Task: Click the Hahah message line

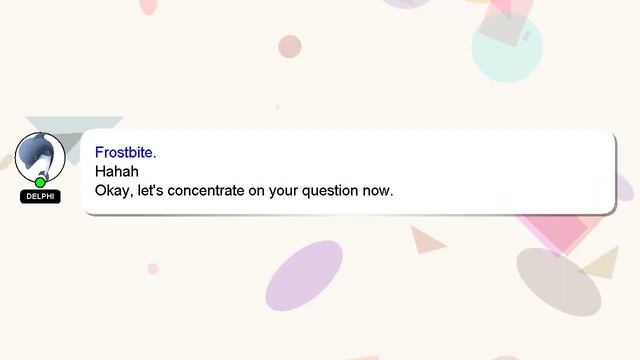Action: (117, 171)
